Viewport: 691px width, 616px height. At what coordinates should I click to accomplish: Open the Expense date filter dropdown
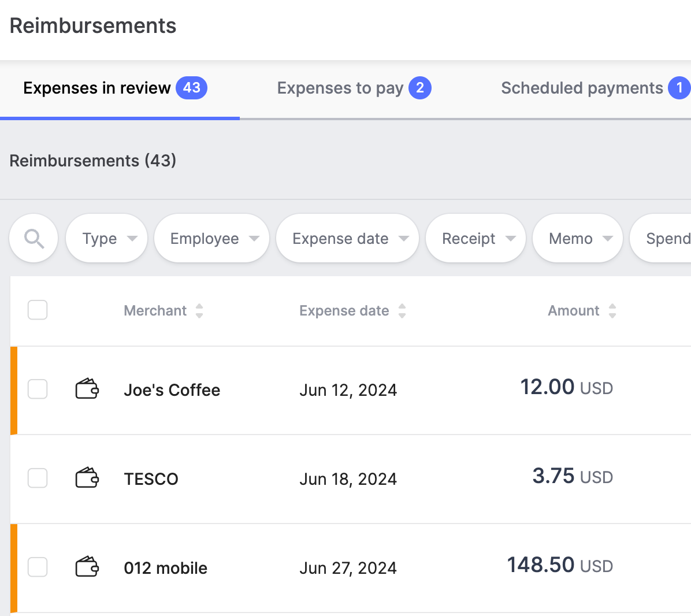point(348,239)
